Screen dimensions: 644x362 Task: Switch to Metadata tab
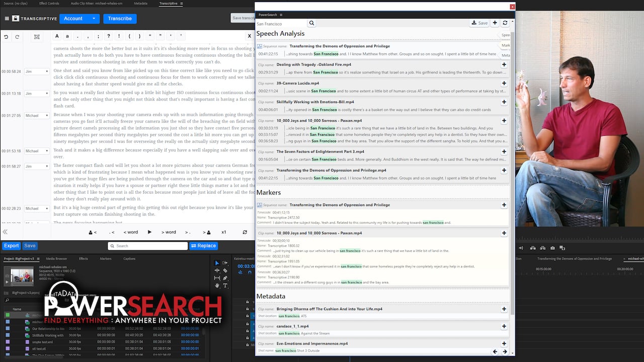pyautogui.click(x=140, y=4)
